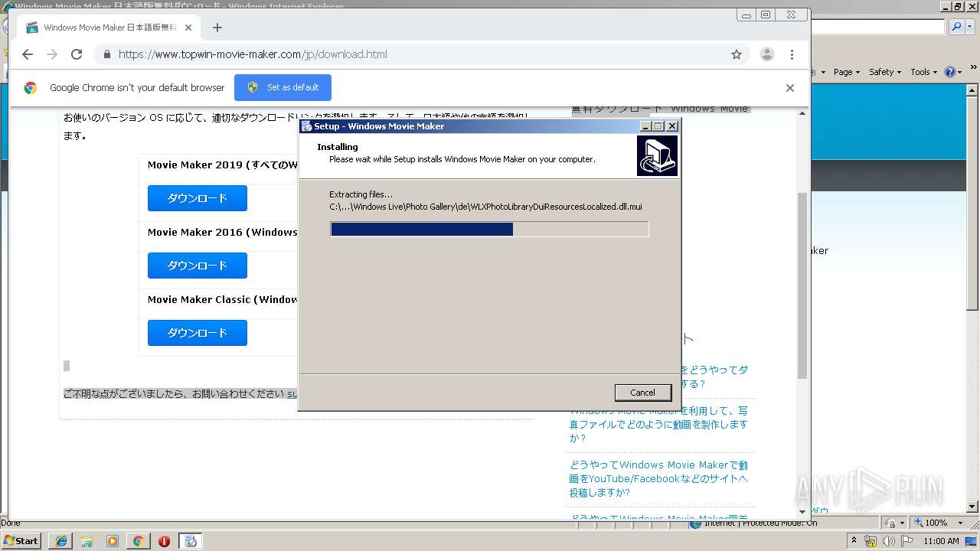
Task: Open a new Chrome tab
Action: click(217, 28)
